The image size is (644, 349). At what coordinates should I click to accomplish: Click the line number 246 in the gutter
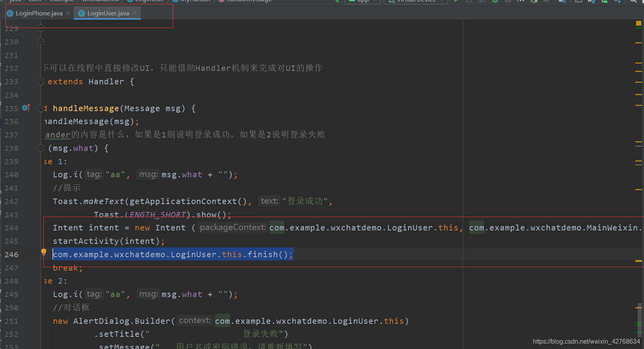coord(11,254)
